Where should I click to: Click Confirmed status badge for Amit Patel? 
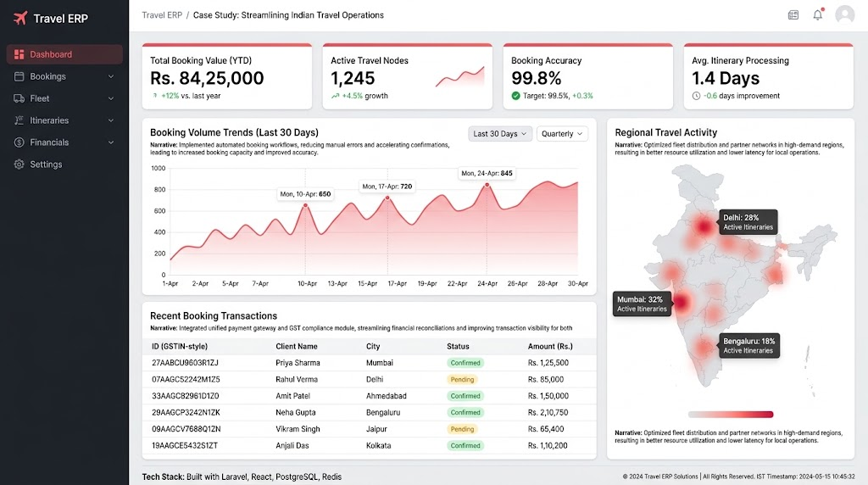point(465,396)
